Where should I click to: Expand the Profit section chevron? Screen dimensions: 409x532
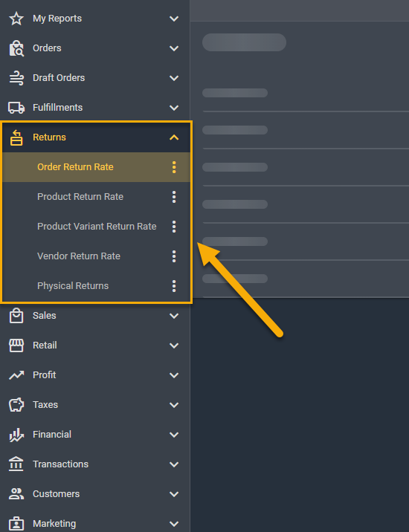(x=174, y=375)
